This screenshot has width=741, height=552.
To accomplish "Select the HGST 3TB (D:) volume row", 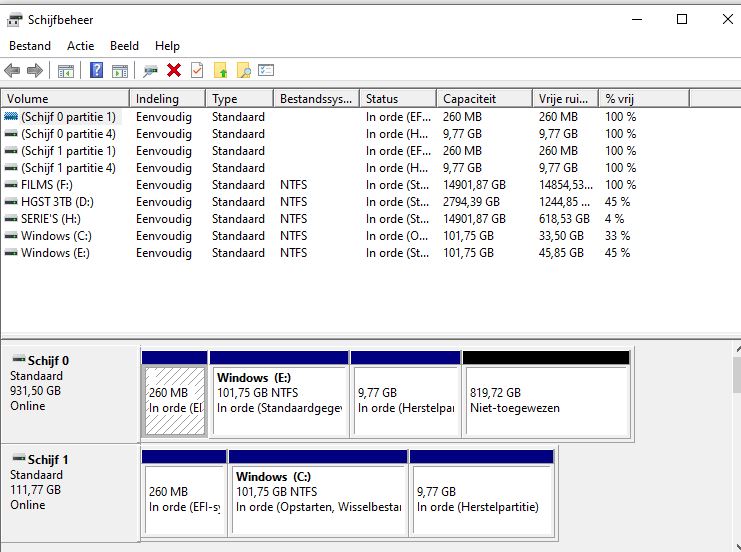I will click(56, 202).
